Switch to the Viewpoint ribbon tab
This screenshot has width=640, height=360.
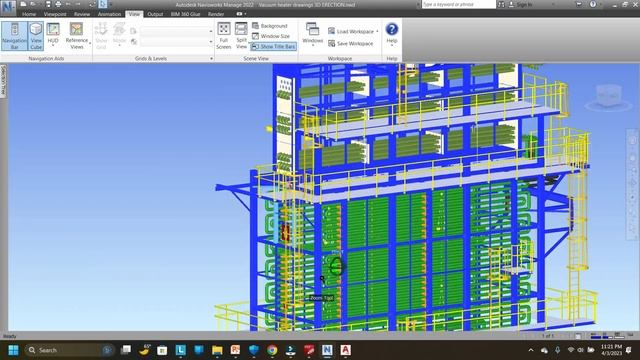55,14
